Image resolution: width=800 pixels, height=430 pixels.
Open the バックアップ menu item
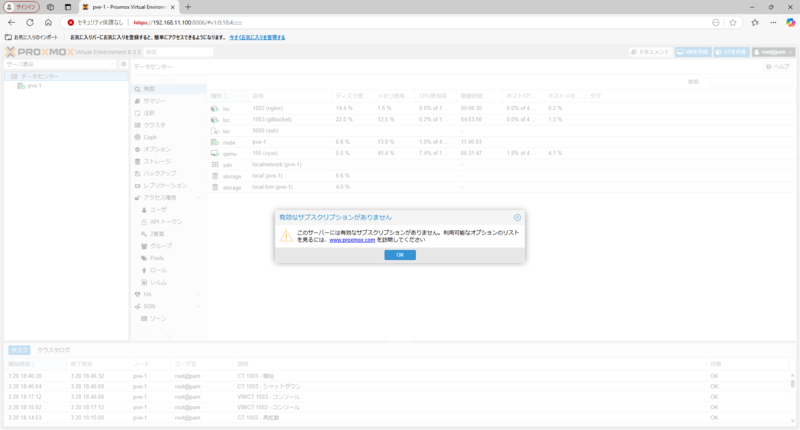point(168,173)
